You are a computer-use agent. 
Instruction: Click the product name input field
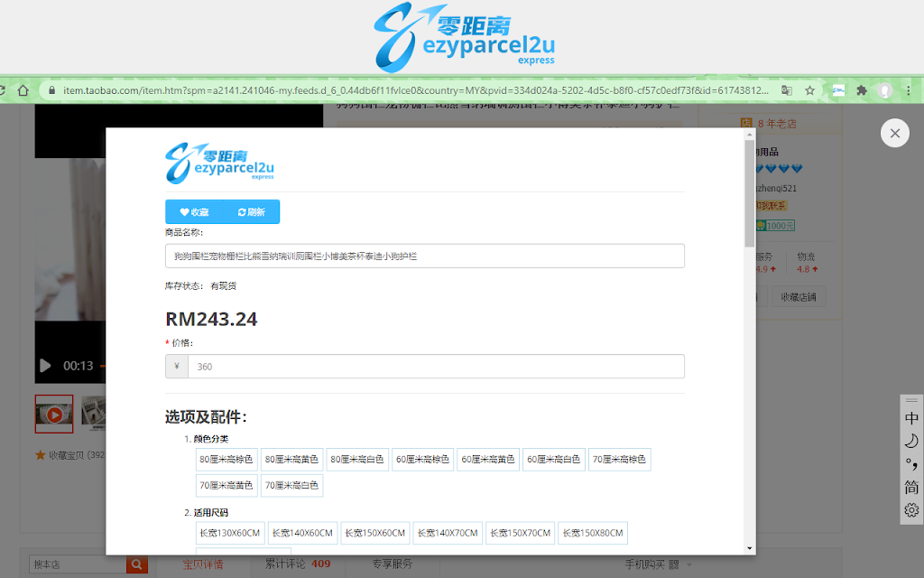425,256
